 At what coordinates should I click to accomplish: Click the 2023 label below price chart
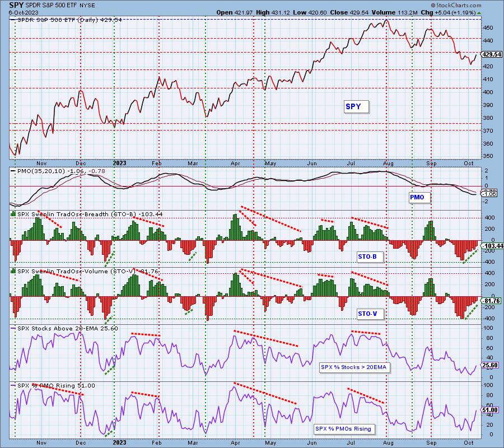click(x=120, y=163)
